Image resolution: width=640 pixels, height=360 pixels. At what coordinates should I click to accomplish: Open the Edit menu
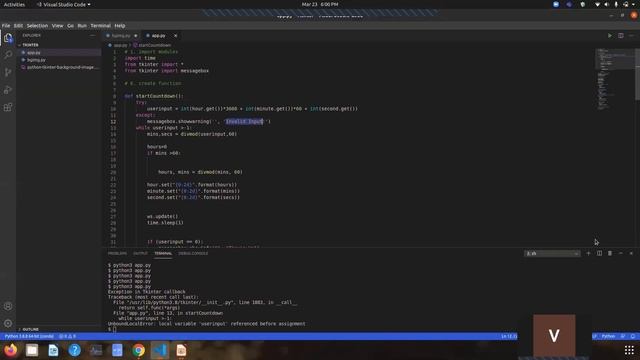(x=18, y=25)
